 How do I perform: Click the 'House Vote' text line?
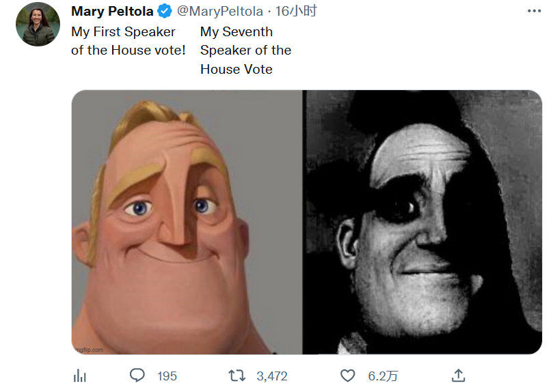coord(237,69)
